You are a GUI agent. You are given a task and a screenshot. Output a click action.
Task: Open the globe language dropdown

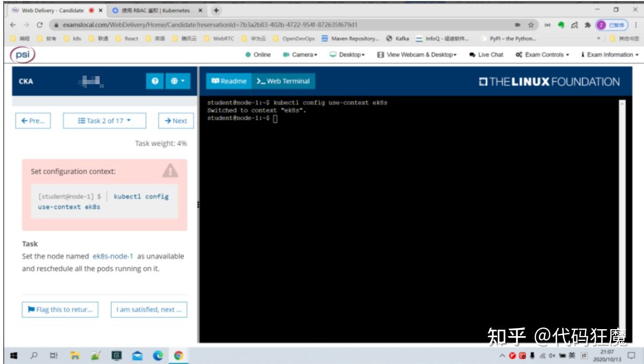point(177,81)
